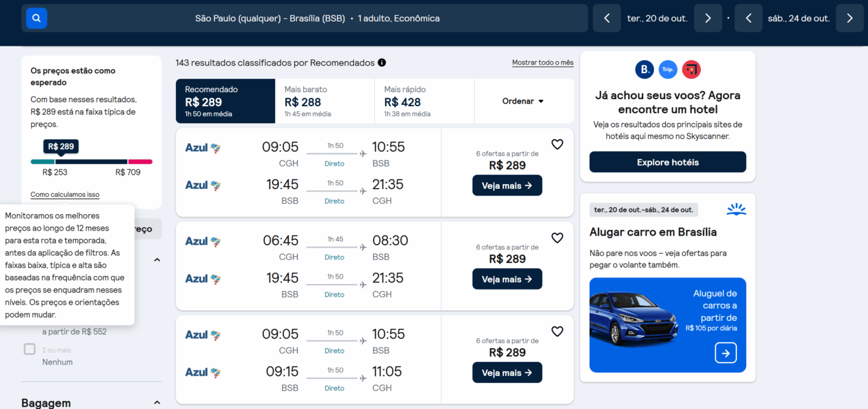Select the Booking.com logo icon
The height and width of the screenshot is (409, 868).
[644, 69]
